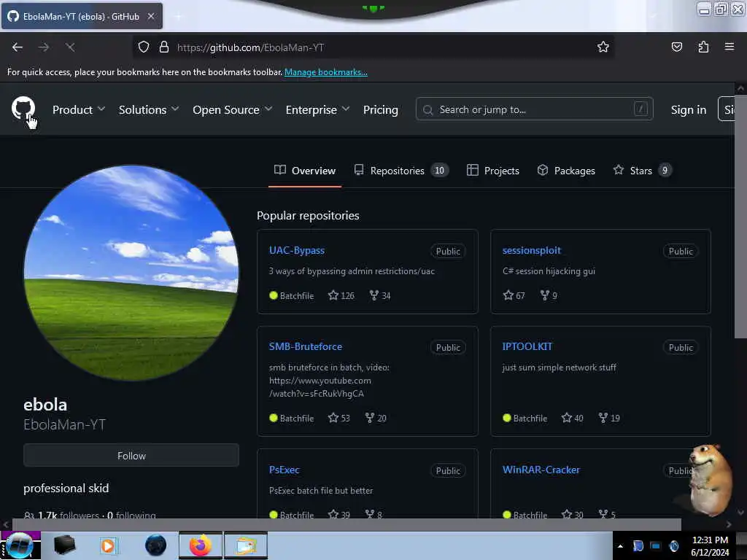
Task: Click the padlock site security icon
Action: (x=164, y=47)
